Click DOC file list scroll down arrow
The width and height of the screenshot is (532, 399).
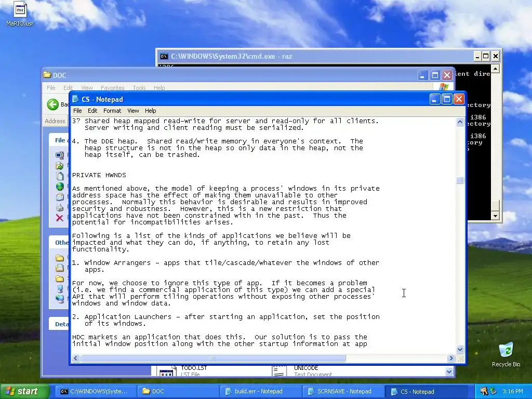[449, 371]
